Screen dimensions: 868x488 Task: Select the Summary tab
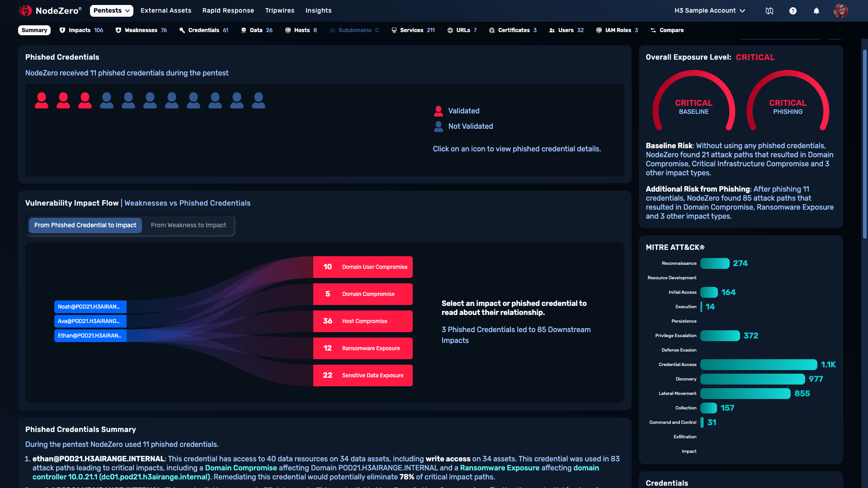coord(34,30)
